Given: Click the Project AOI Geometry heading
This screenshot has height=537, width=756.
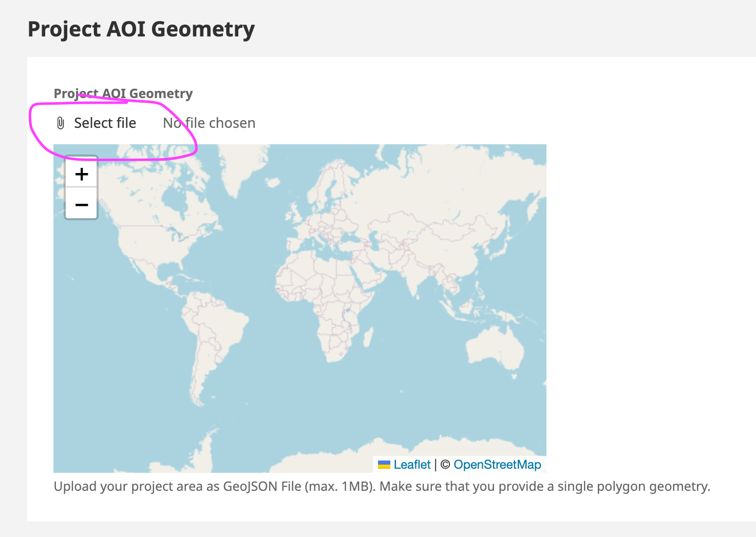Looking at the screenshot, I should pos(141,29).
